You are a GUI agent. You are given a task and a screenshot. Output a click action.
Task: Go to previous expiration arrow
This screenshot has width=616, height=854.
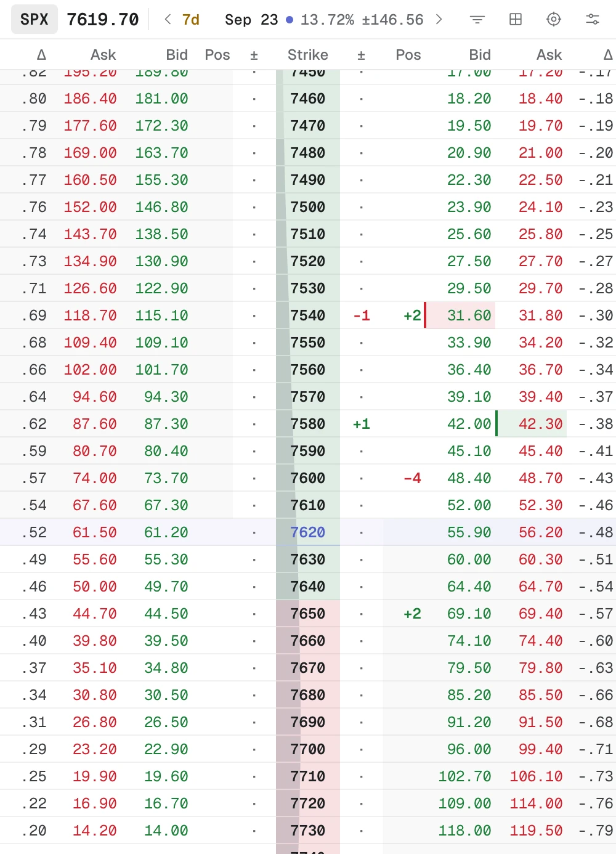pyautogui.click(x=168, y=20)
